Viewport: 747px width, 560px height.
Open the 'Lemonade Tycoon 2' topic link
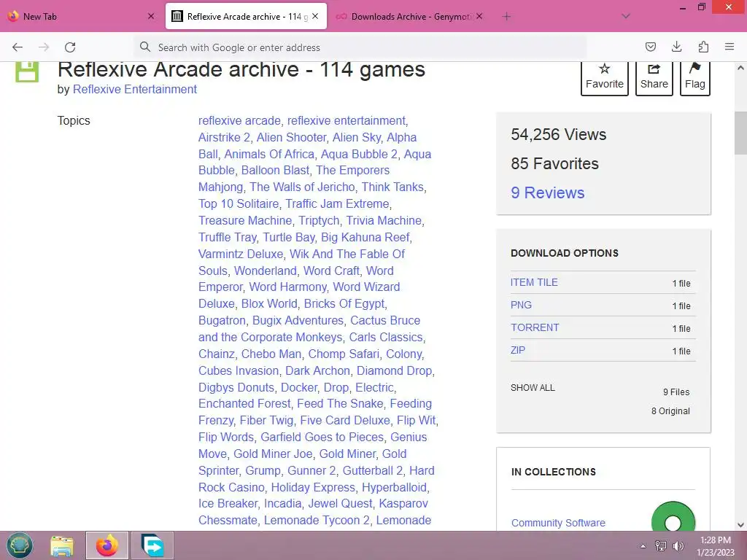pyautogui.click(x=317, y=520)
